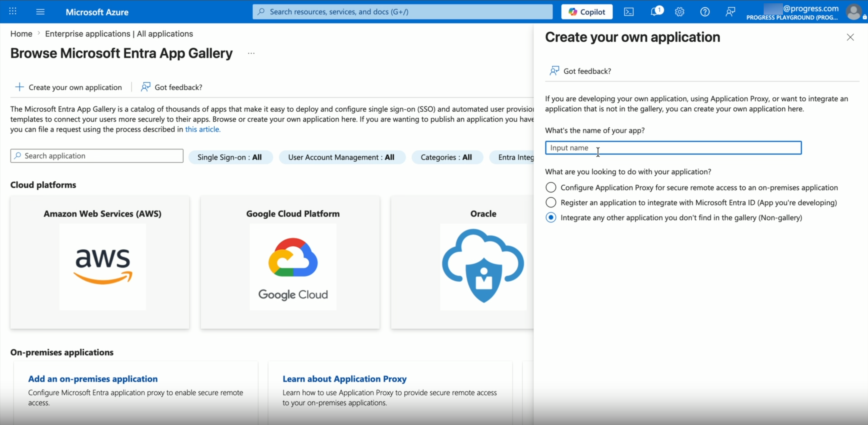Click the Cloud platforms section heading
The height and width of the screenshot is (425, 868).
point(43,185)
